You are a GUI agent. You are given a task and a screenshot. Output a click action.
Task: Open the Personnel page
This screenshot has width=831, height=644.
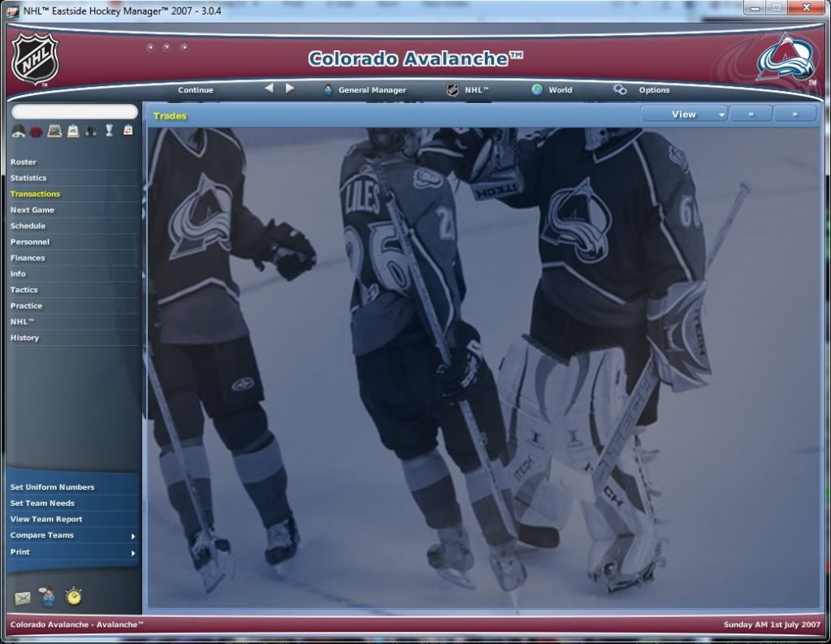(74, 242)
